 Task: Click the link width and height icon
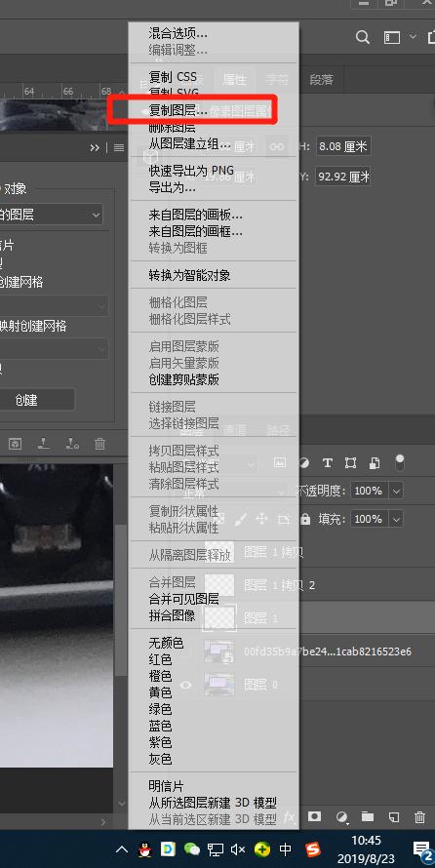click(x=277, y=146)
